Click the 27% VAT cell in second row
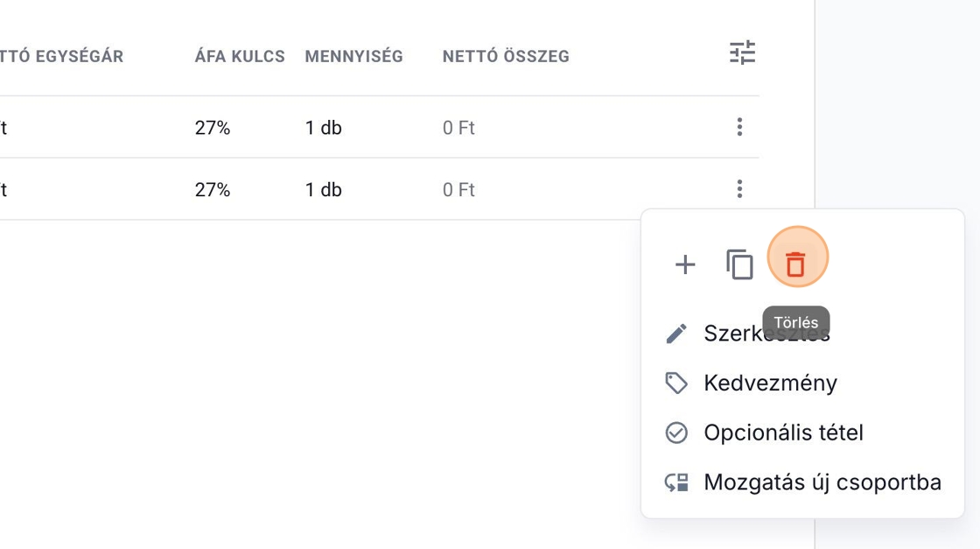Image resolution: width=980 pixels, height=549 pixels. 213,190
